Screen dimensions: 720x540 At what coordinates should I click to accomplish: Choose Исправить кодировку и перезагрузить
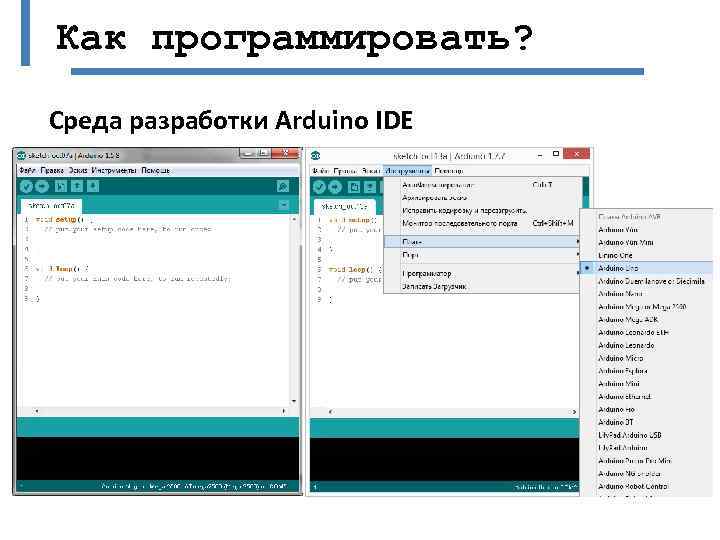[481, 211]
